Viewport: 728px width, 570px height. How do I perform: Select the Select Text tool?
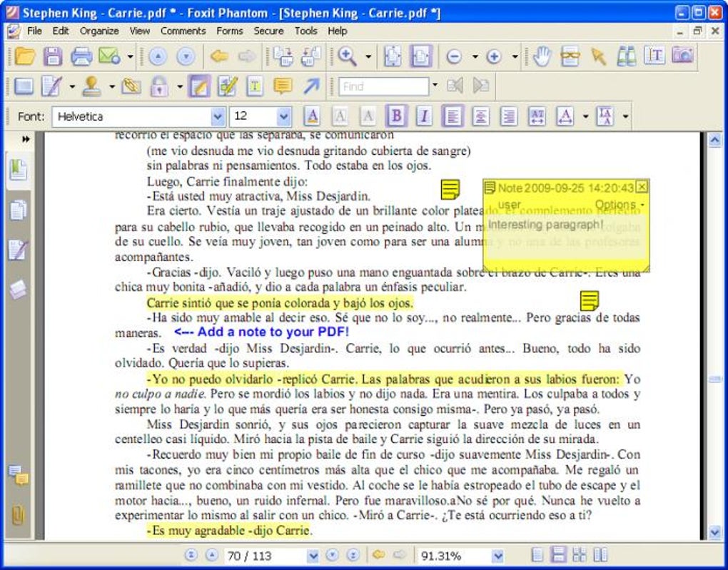pyautogui.click(x=654, y=56)
